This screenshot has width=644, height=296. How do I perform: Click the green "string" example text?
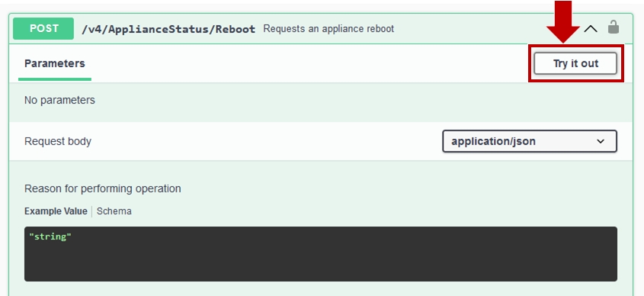pos(50,236)
